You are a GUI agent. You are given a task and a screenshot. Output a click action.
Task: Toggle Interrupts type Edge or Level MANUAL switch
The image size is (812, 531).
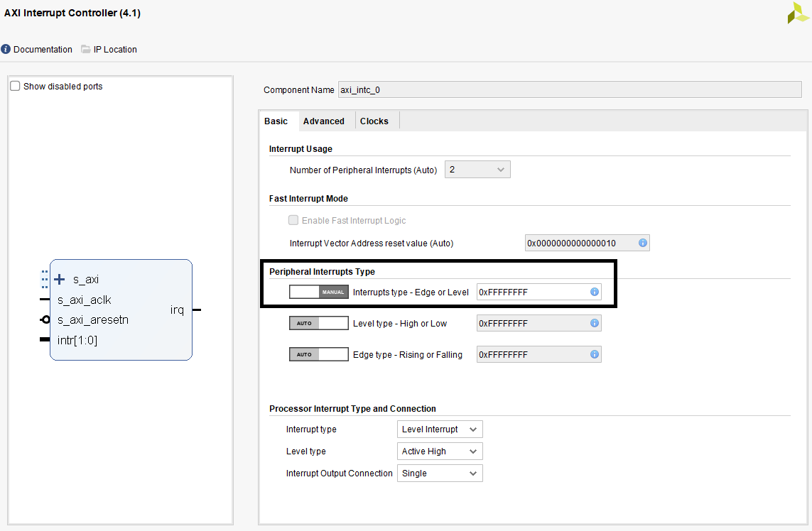319,292
